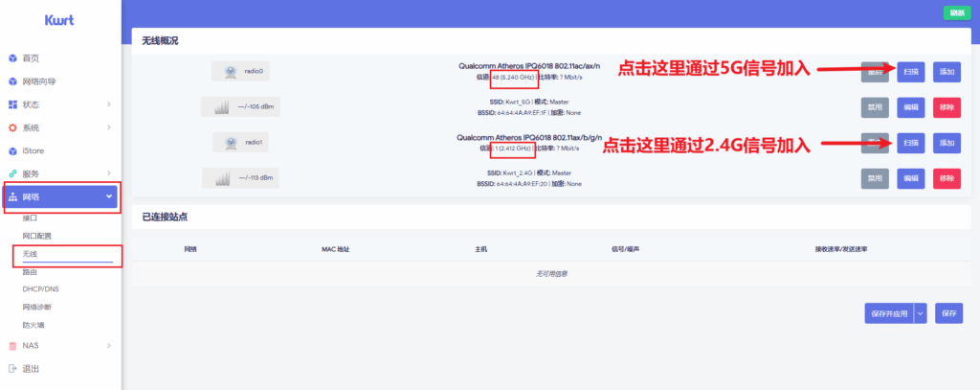Select the DHCP/DNS submenu item

tap(42, 288)
